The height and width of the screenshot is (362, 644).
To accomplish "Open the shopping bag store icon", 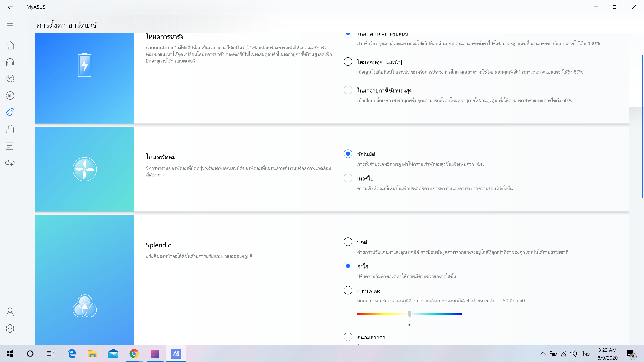I will [x=10, y=129].
